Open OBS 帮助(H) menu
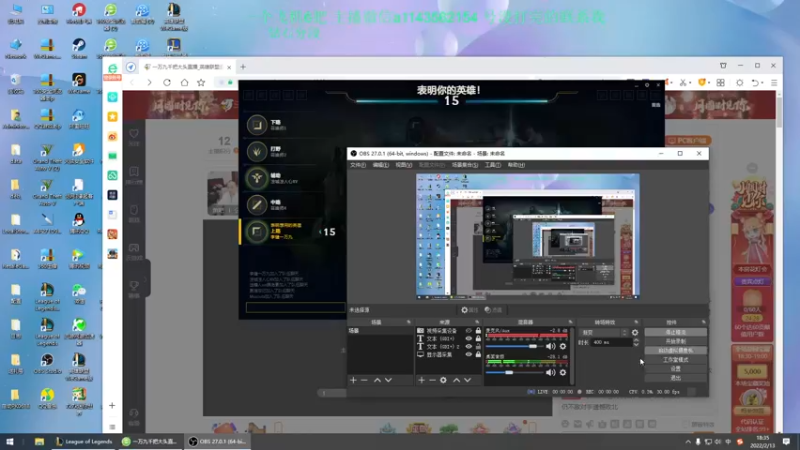The height and width of the screenshot is (450, 800). pos(516,165)
